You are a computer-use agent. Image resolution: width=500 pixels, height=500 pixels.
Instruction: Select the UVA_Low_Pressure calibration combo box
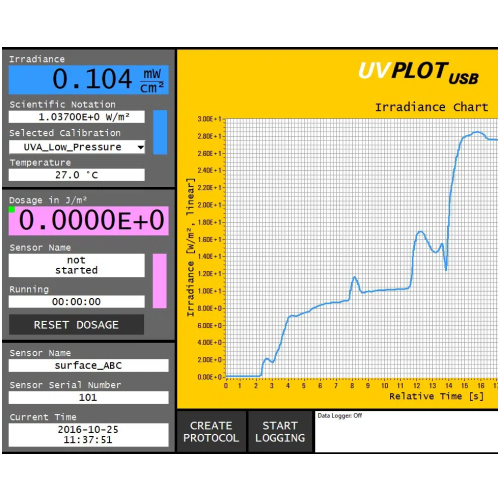pyautogui.click(x=77, y=147)
